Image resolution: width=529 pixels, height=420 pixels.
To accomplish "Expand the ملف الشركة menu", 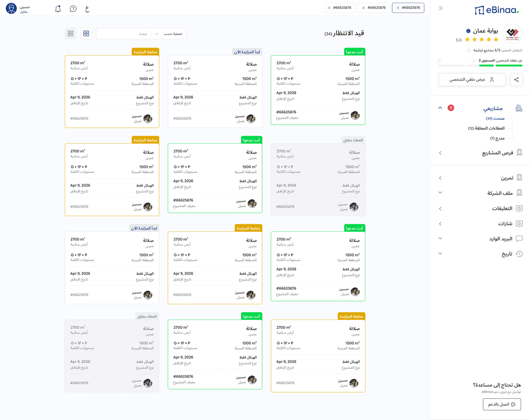I will point(440,193).
